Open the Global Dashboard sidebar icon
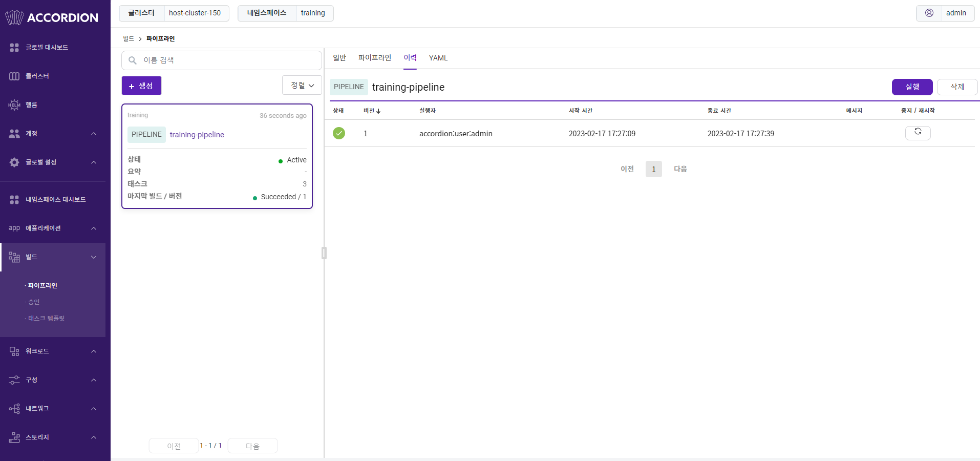Screen dimensions: 980x461 tap(14, 48)
